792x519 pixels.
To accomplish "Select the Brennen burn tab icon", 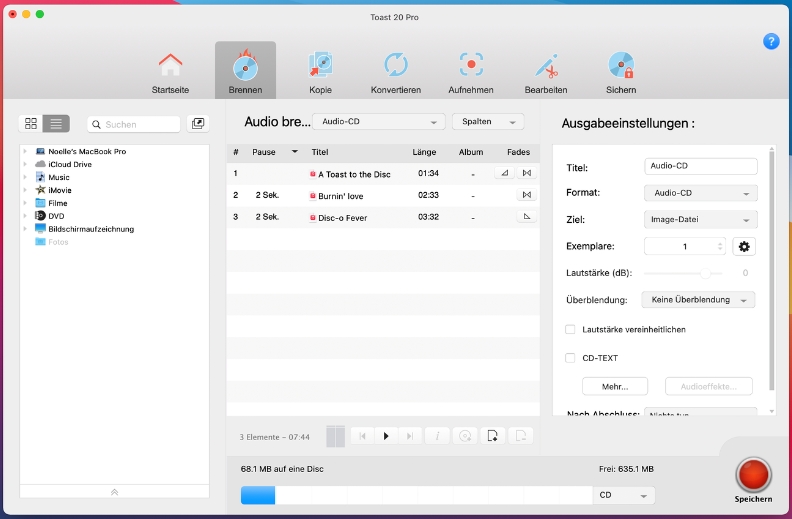I will tap(245, 66).
